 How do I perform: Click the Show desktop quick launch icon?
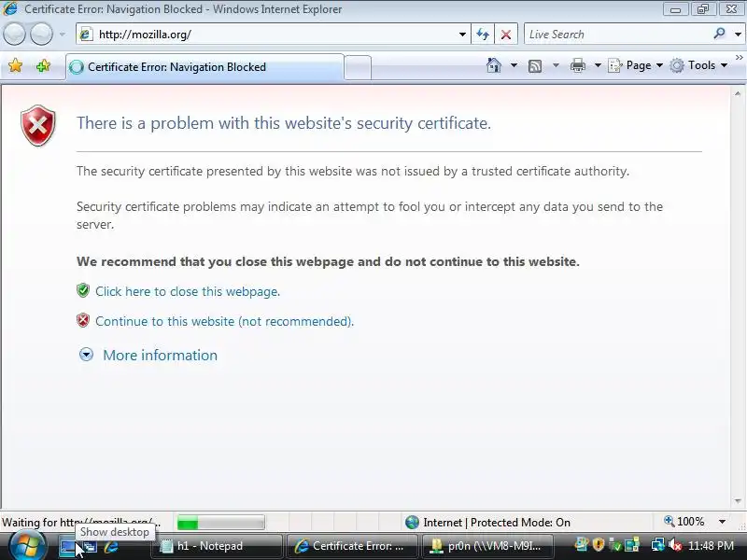coord(67,547)
